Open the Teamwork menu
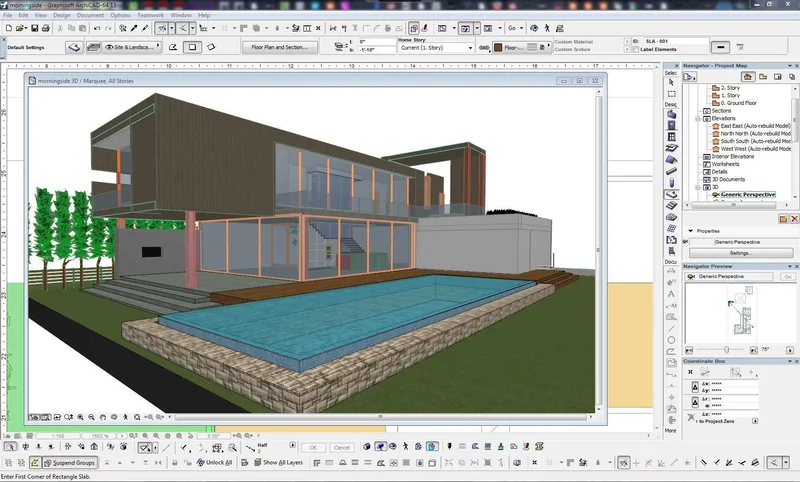The height and width of the screenshot is (482, 800). 151,15
